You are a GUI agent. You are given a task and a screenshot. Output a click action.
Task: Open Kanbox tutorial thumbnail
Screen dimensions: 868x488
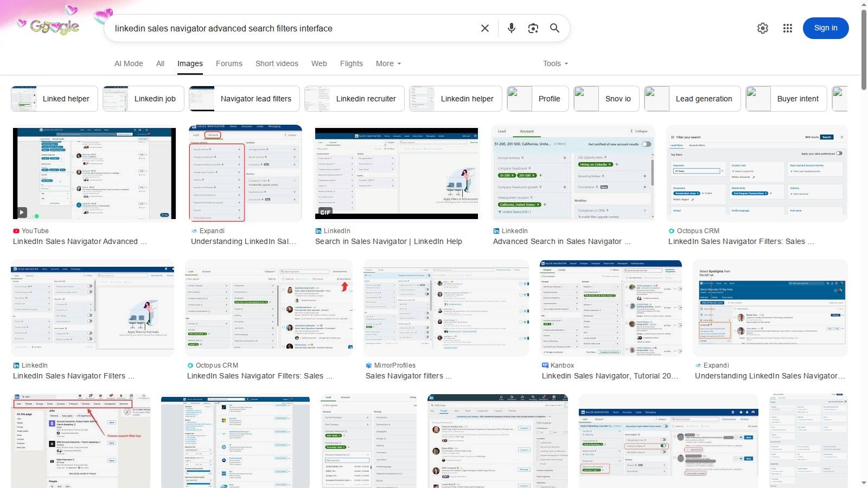click(611, 308)
